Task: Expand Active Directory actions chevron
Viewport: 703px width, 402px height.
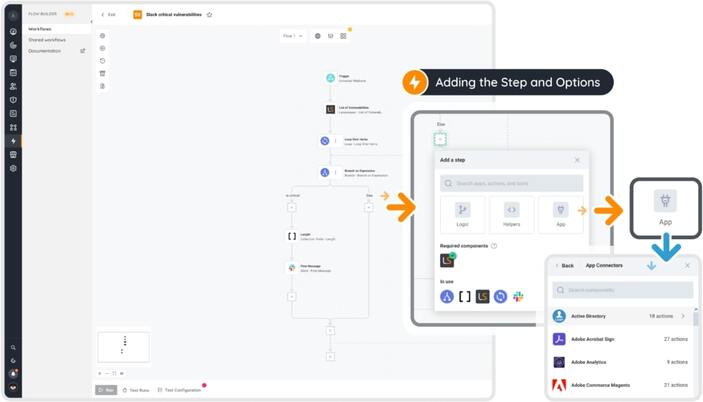Action: pos(684,316)
